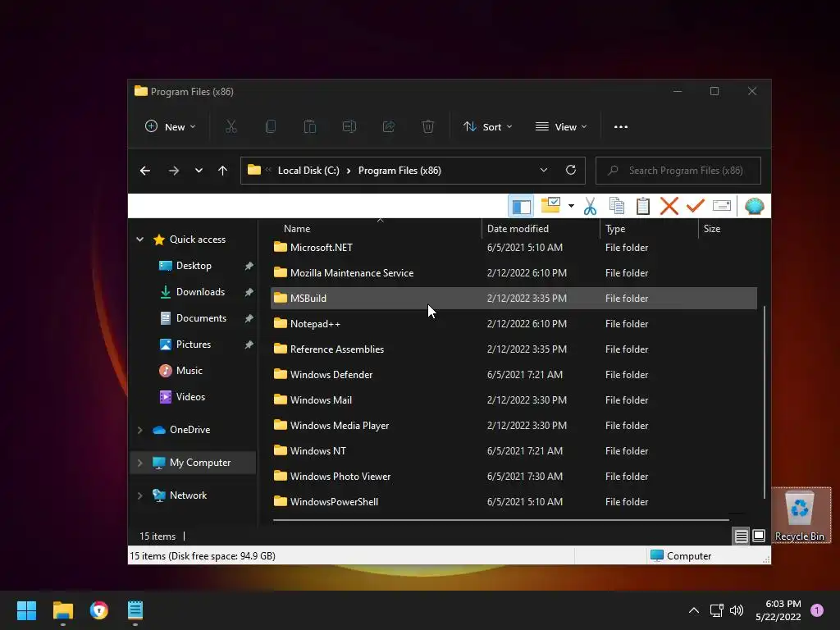Click Local Disk (C:) in the address bar
This screenshot has height=630, width=840.
308,171
